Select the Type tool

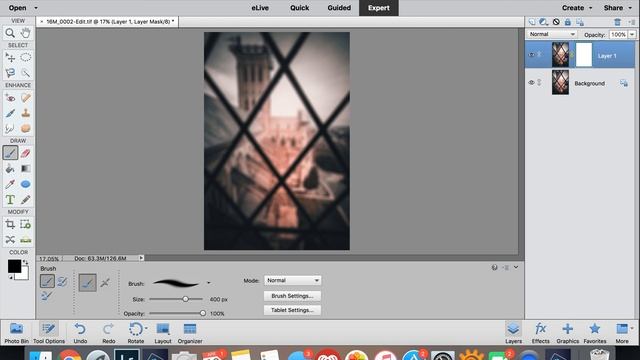click(10, 200)
